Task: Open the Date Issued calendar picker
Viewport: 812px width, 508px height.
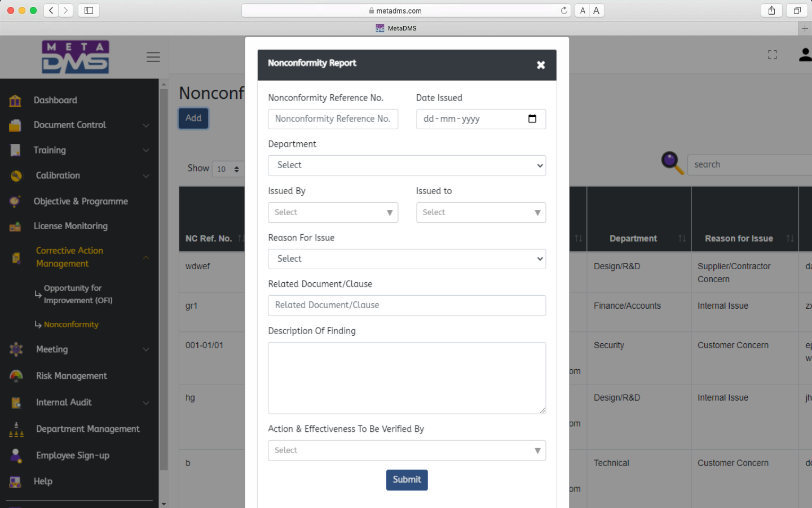Action: [x=532, y=119]
